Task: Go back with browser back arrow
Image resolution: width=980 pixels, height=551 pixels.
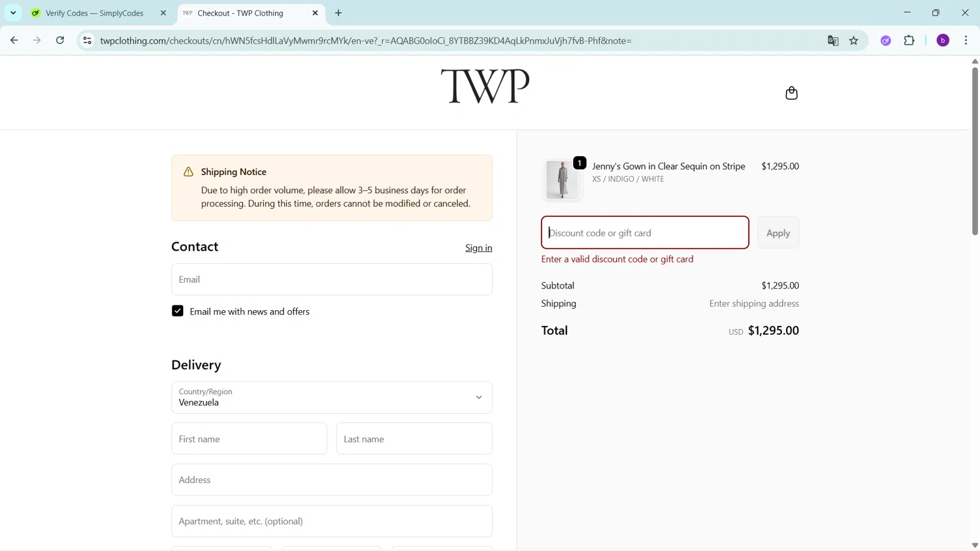Action: point(14,40)
